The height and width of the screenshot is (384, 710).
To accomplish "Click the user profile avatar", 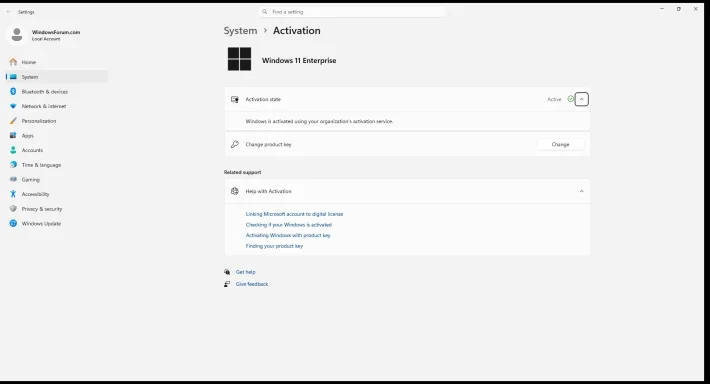I will point(17,34).
